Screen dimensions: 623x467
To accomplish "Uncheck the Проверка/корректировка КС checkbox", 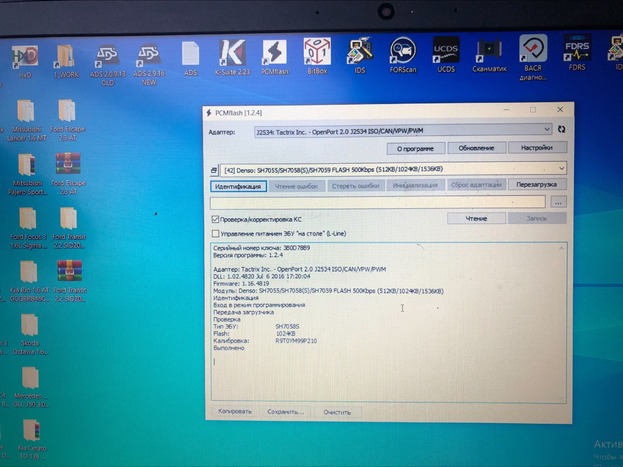I will pos(215,218).
